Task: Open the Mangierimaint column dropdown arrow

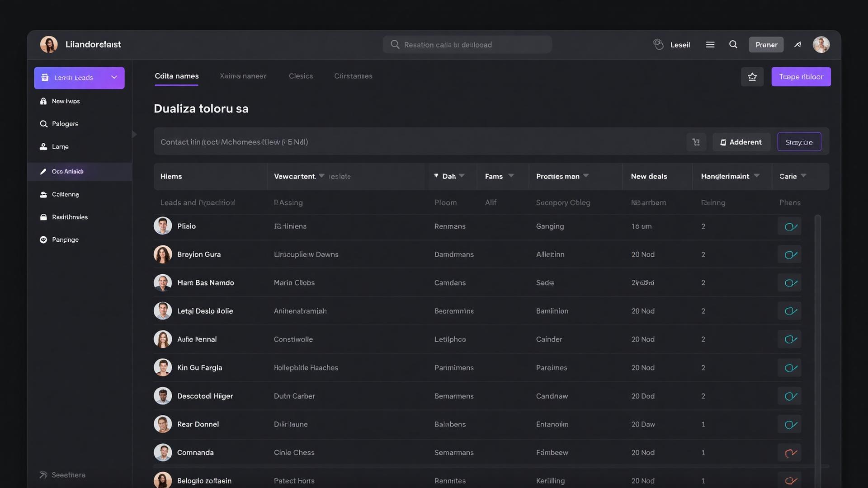Action: click(x=757, y=176)
